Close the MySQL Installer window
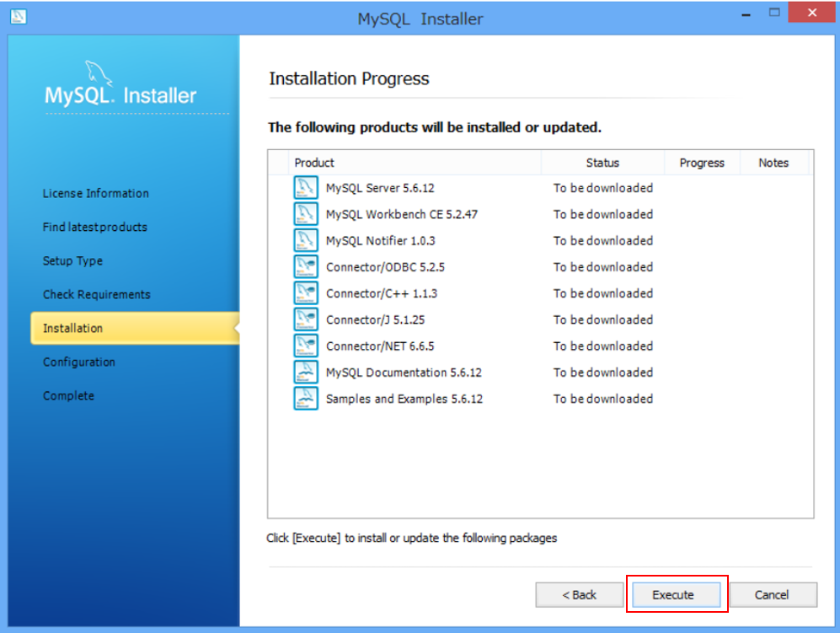The height and width of the screenshot is (633, 840). tap(811, 13)
